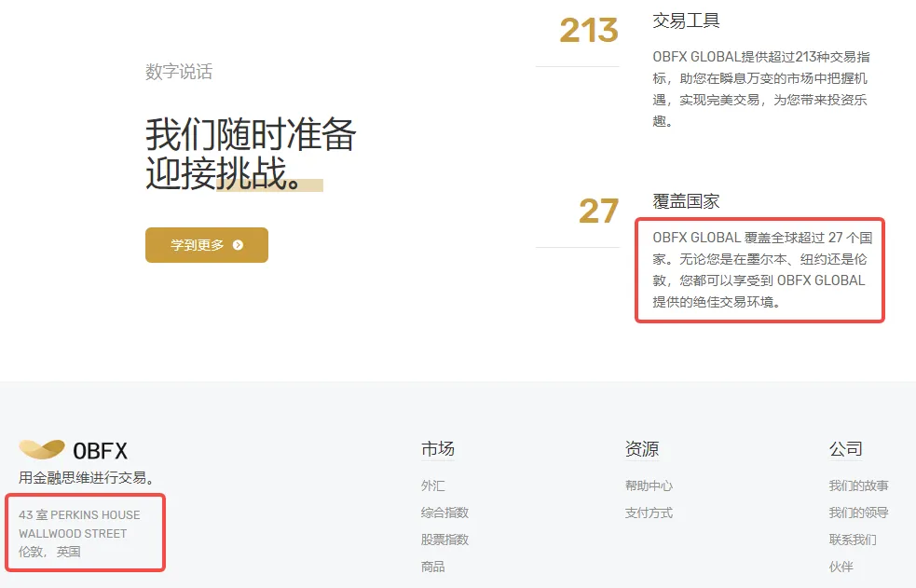
Task: Open 支付方式 link
Action: click(649, 513)
